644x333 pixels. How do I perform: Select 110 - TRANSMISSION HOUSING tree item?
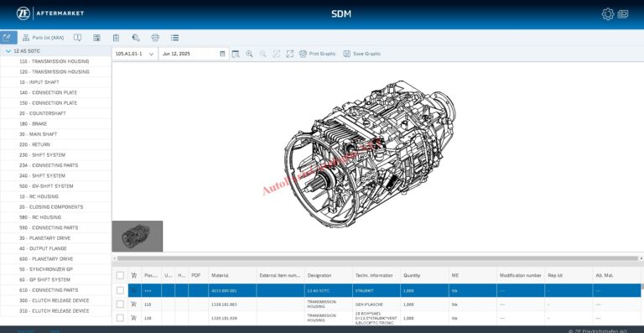(55, 61)
